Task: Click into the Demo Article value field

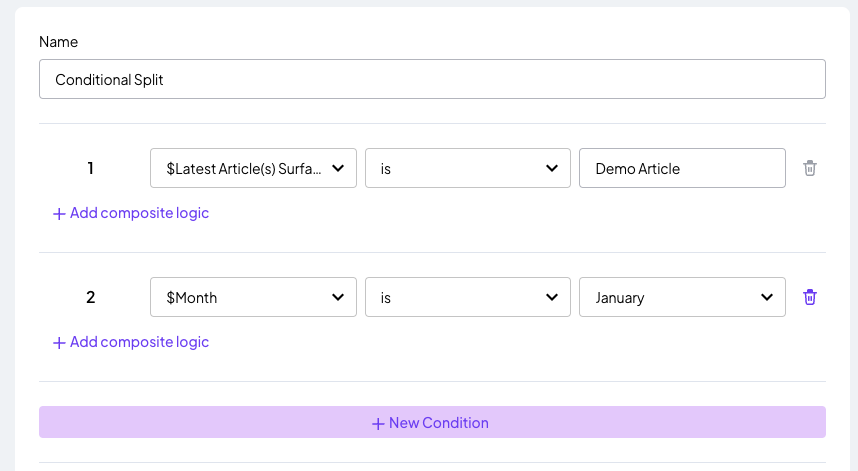Action: point(682,168)
